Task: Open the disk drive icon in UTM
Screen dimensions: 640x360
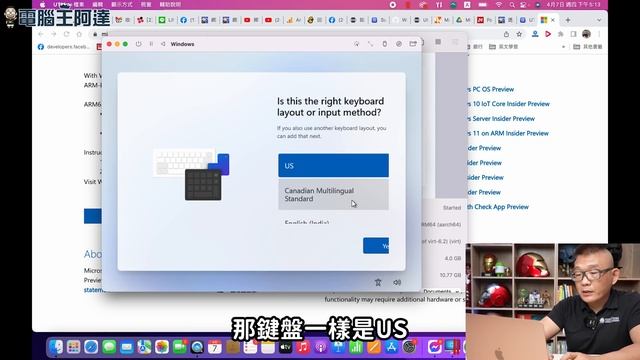Action: (x=399, y=44)
